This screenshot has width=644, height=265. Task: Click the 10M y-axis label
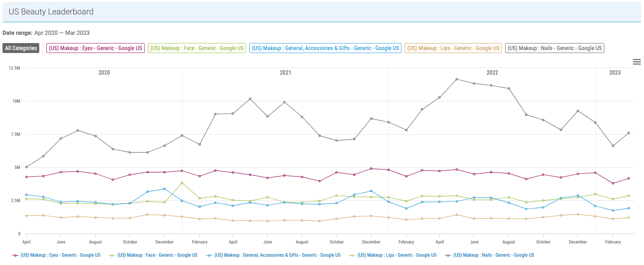pos(17,101)
